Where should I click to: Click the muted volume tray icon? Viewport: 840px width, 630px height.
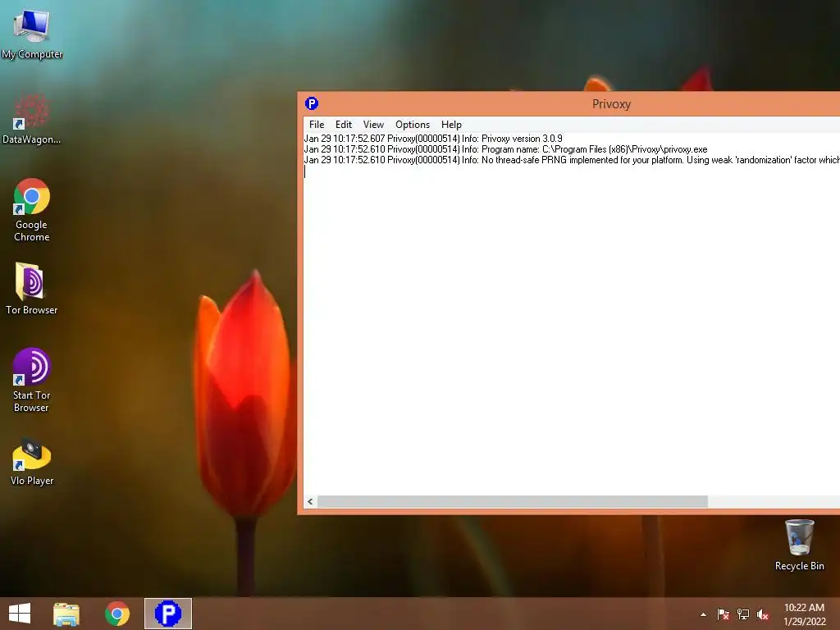(x=763, y=614)
